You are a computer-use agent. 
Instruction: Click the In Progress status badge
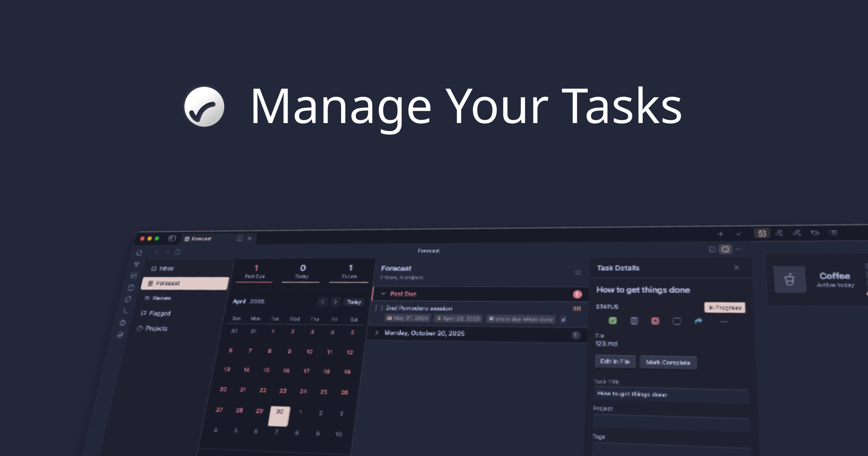click(x=725, y=307)
